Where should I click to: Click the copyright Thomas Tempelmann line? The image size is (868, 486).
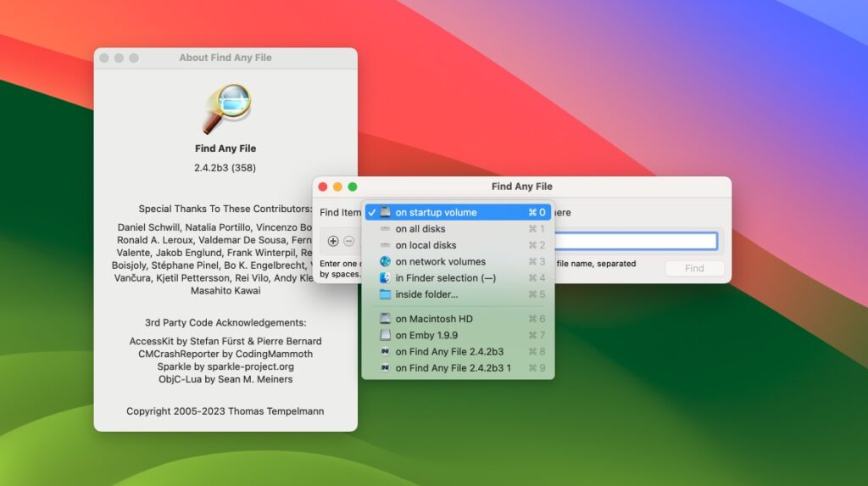(225, 411)
